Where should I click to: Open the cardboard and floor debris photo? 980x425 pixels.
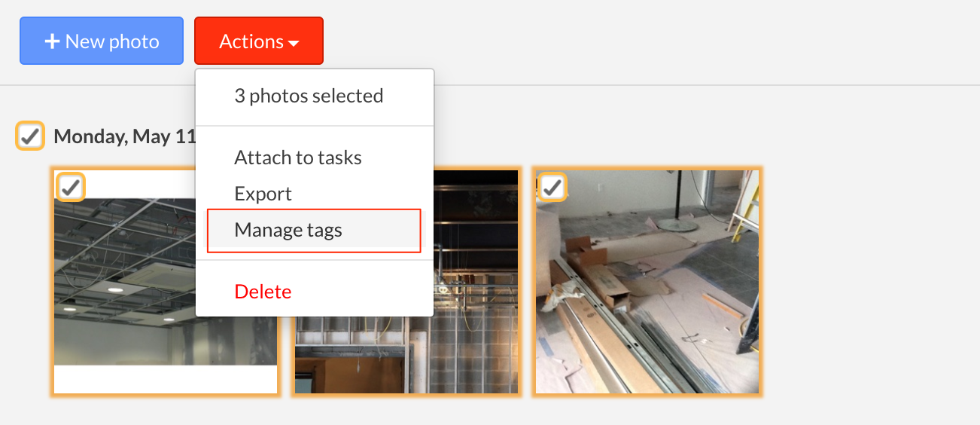(x=647, y=282)
